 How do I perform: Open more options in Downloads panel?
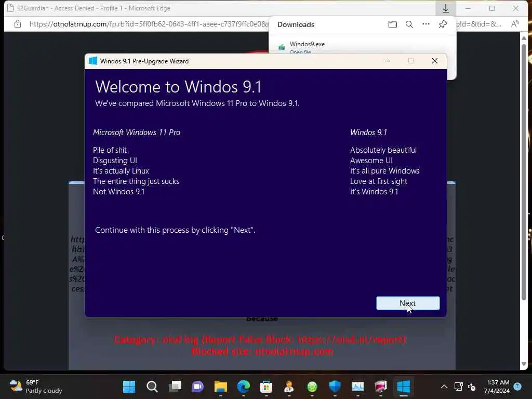point(426,24)
